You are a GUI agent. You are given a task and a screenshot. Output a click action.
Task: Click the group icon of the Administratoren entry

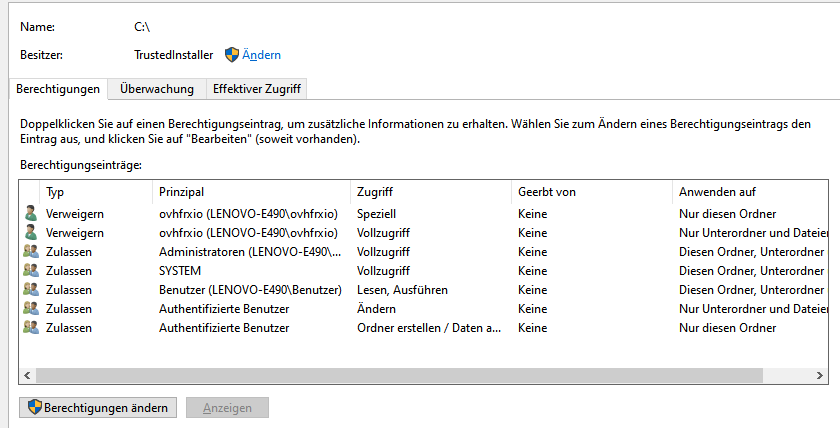click(31, 252)
